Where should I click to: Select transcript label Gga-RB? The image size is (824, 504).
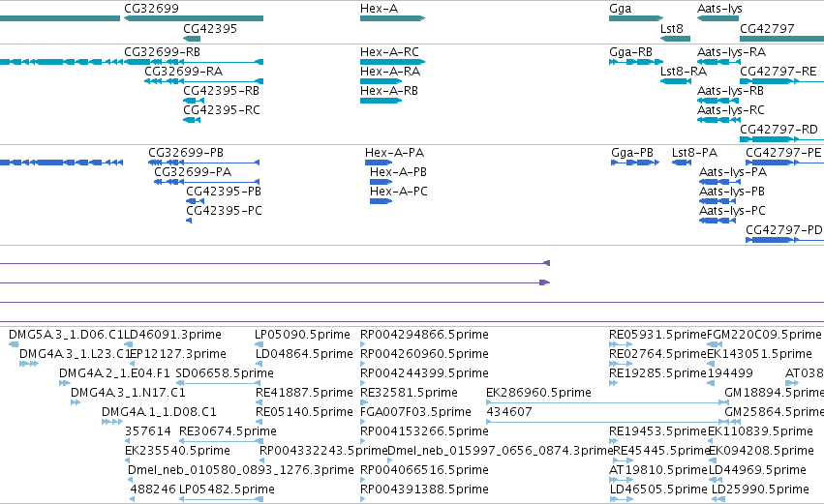pos(630,52)
